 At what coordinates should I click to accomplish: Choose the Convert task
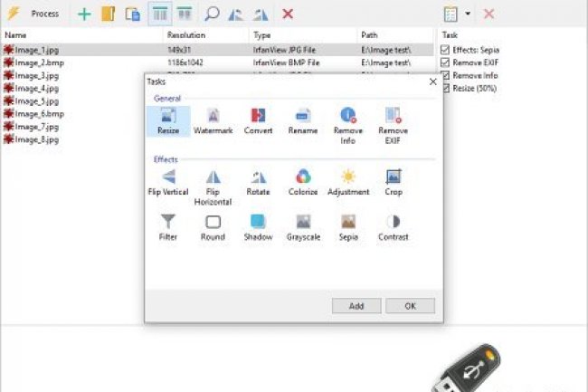pos(258,121)
